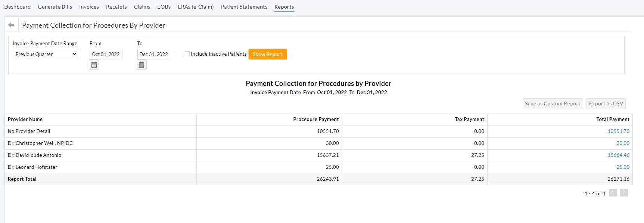Viewport: 644px width, 223px height.
Task: Open Dr. Christopher Well's 30.00 total payment link
Action: tap(623, 143)
